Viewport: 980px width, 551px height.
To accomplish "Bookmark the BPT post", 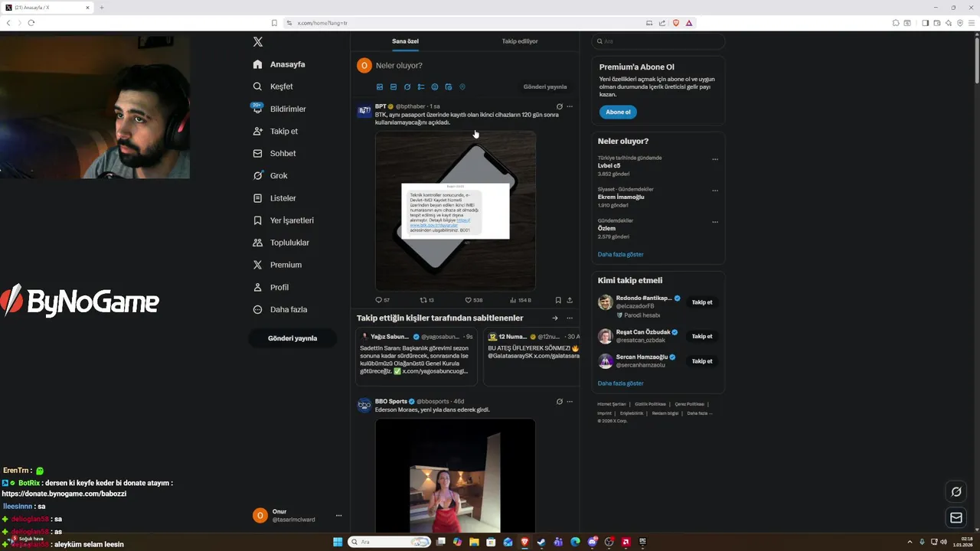I will (x=558, y=300).
